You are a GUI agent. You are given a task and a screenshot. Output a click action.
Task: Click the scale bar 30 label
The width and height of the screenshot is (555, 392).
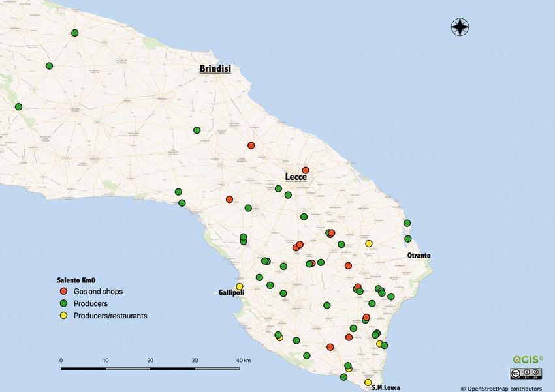click(x=195, y=360)
